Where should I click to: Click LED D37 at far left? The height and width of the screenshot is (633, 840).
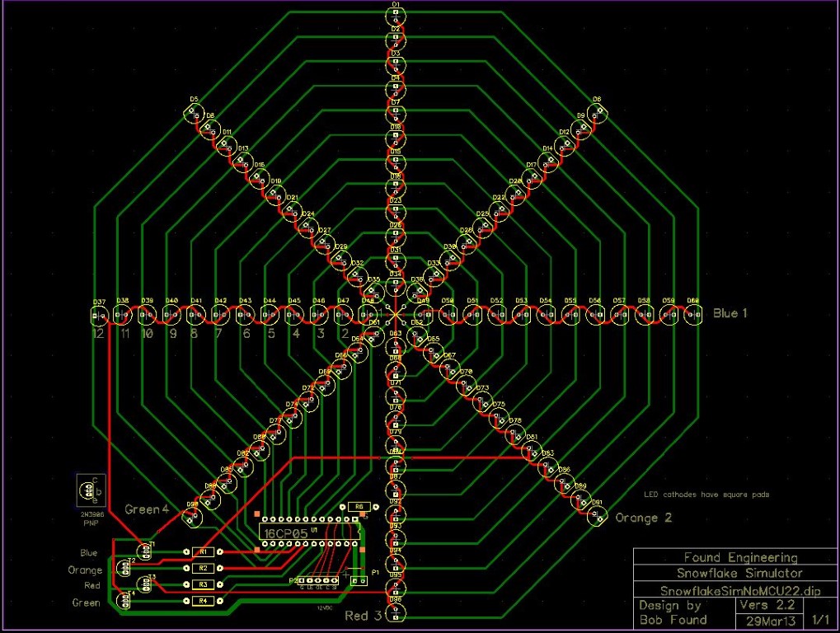(99, 314)
